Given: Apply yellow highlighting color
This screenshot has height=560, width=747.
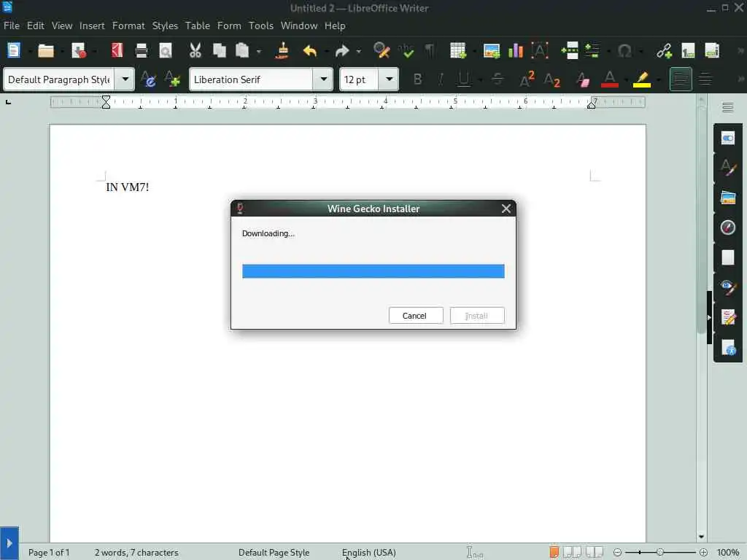Looking at the screenshot, I should tap(642, 79).
